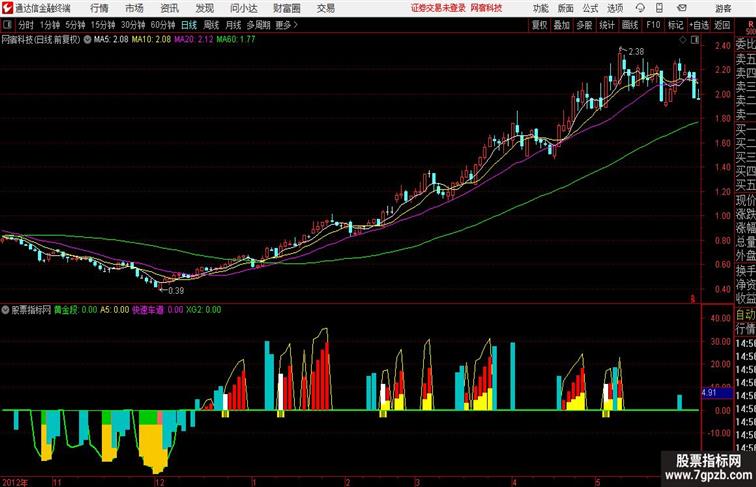Click the 现价 row in right panel
The width and height of the screenshot is (756, 487).
(745, 200)
